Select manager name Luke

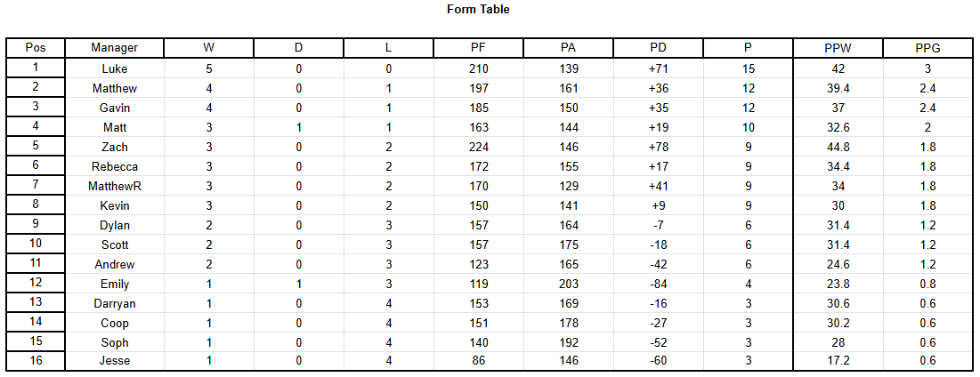pos(114,68)
